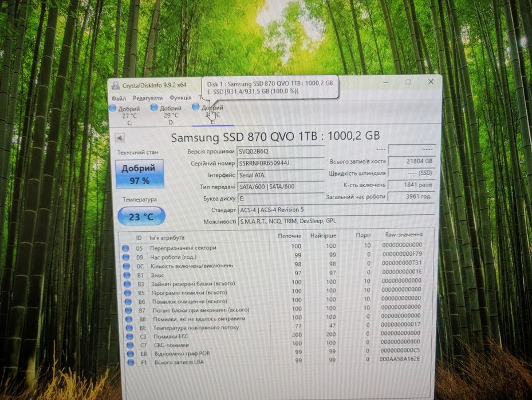Click the Поточне column header
The width and height of the screenshot is (532, 400).
pyautogui.click(x=289, y=236)
